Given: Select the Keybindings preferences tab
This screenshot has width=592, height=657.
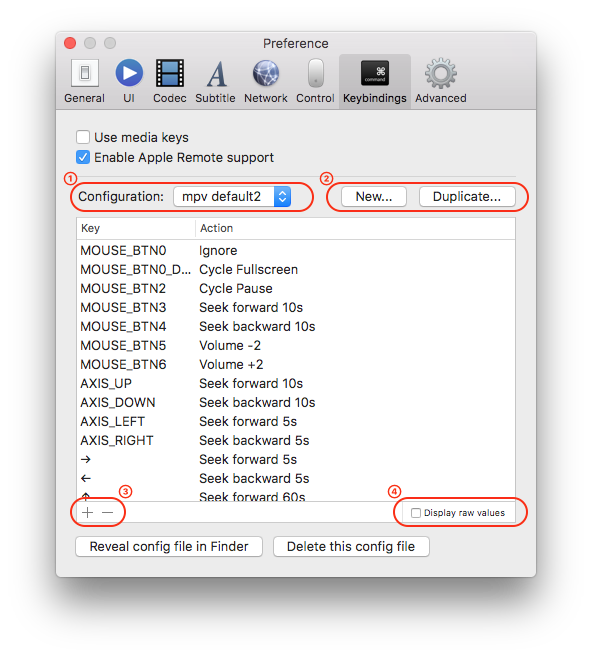Looking at the screenshot, I should click(375, 81).
